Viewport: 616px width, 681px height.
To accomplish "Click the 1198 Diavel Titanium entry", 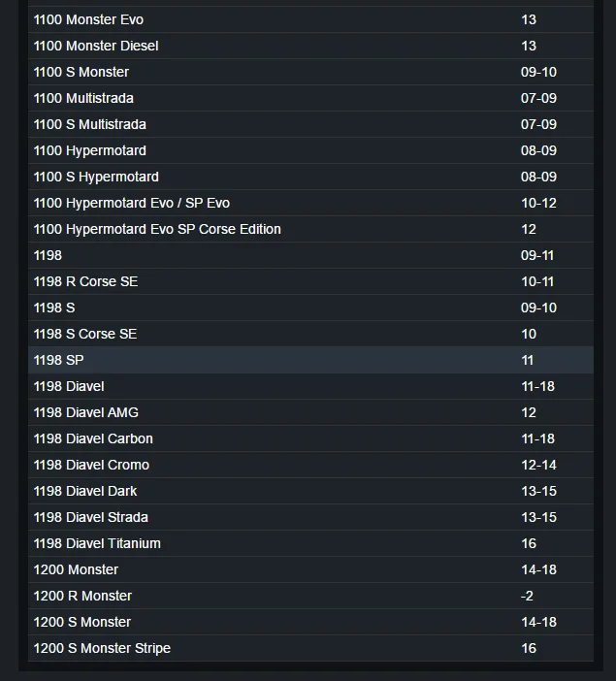I will pyautogui.click(x=97, y=543).
